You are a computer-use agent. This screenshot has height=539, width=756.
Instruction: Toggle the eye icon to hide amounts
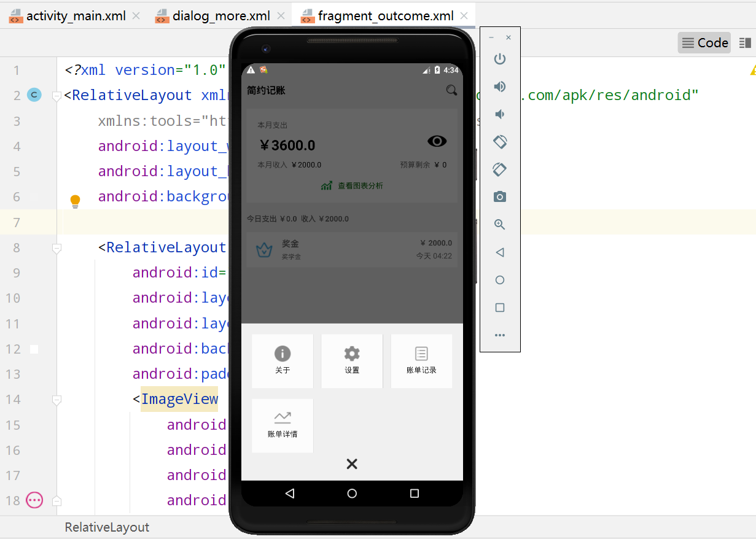pyautogui.click(x=437, y=142)
